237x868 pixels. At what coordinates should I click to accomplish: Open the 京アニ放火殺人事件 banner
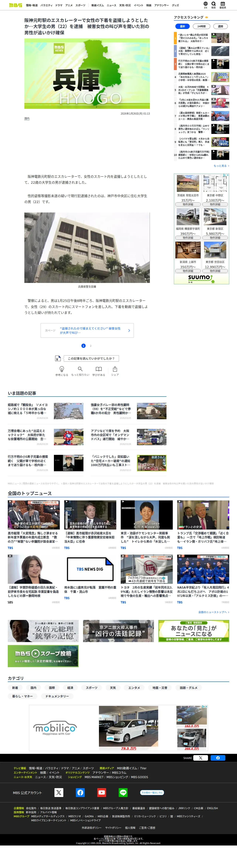tap(118, 631)
